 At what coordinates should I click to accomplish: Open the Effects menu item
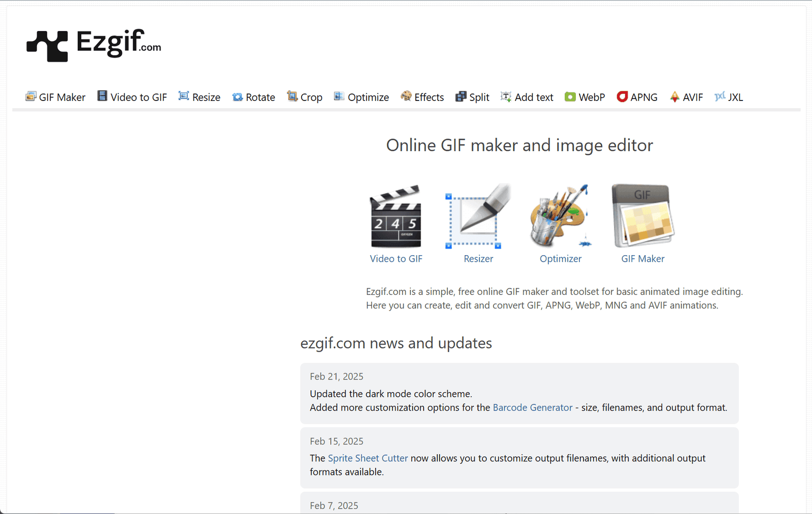click(x=423, y=97)
